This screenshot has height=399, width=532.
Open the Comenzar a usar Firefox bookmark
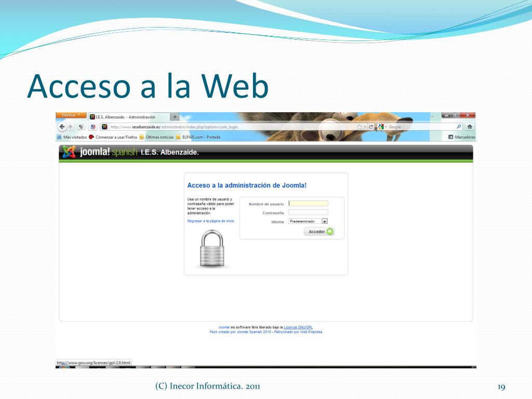click(x=113, y=137)
